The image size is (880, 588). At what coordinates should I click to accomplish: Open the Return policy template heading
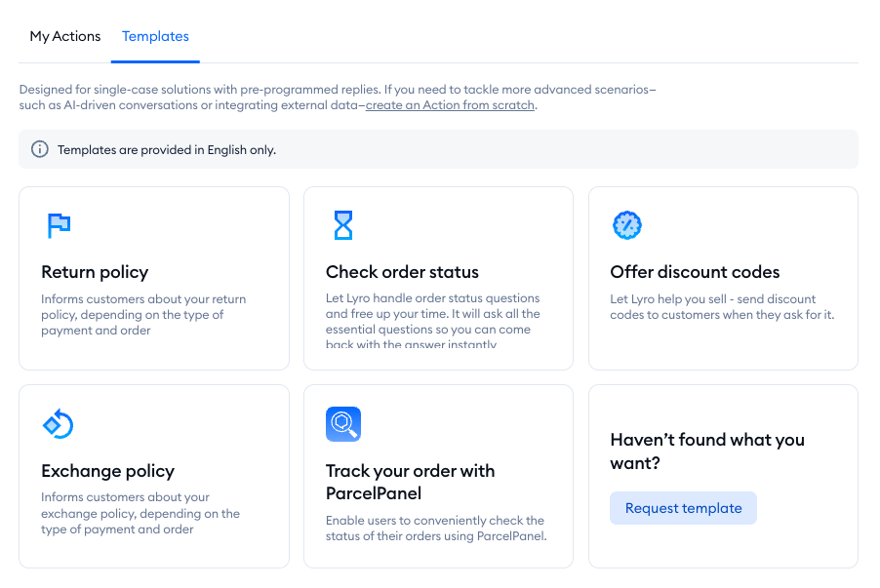95,272
